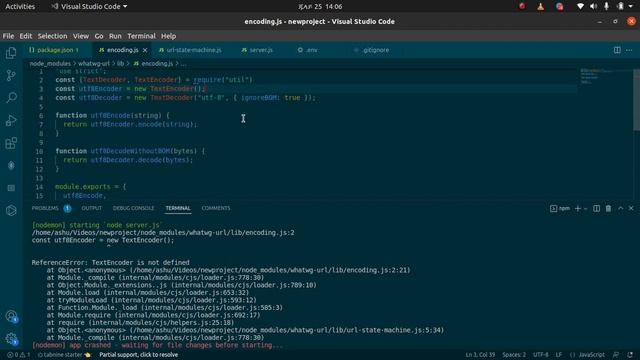Open the Help menu
This screenshot has height=360, width=640.
point(168,36)
